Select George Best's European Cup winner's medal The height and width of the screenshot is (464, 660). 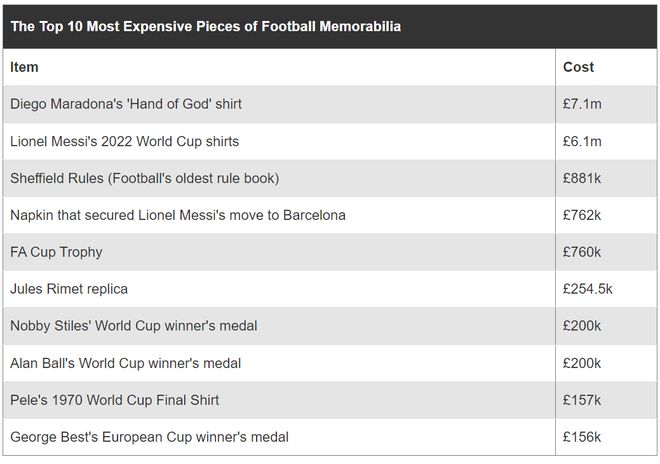(x=149, y=437)
